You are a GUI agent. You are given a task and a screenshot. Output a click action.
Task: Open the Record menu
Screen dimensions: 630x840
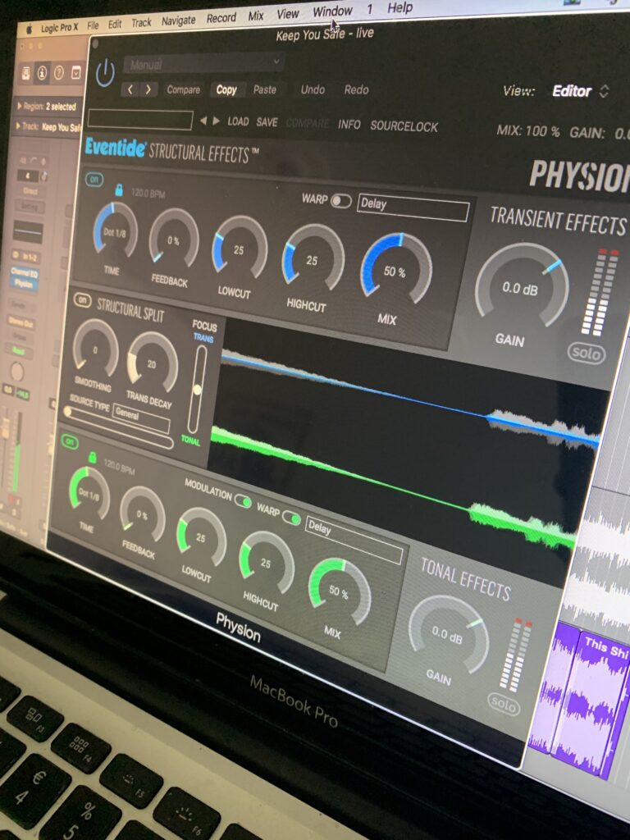pyautogui.click(x=221, y=18)
